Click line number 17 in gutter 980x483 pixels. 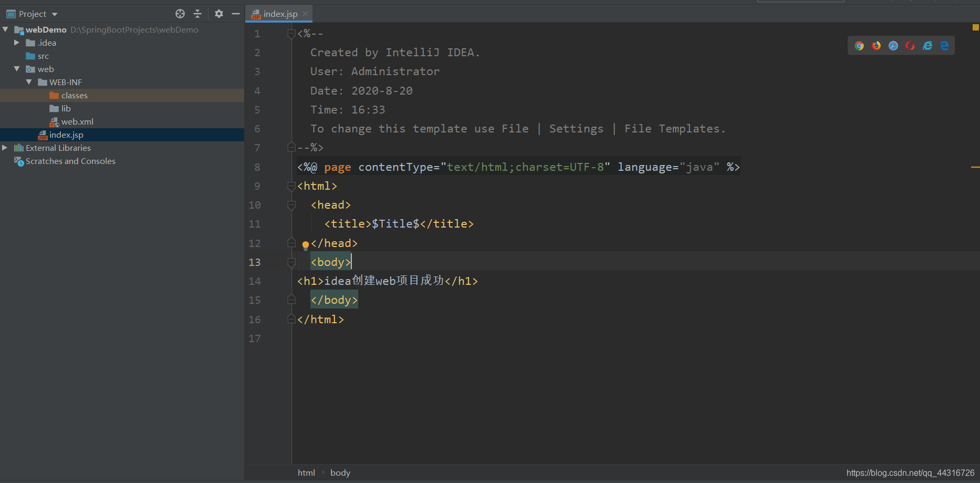click(x=255, y=338)
